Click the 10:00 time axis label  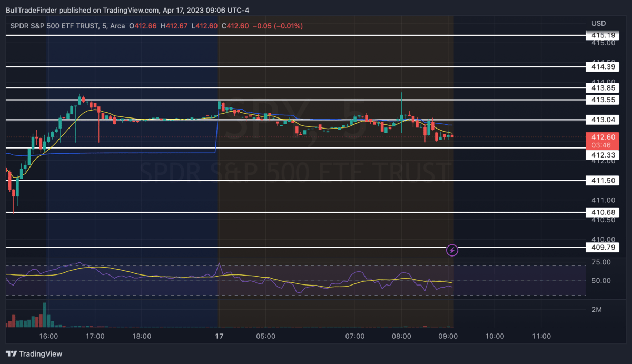point(495,336)
